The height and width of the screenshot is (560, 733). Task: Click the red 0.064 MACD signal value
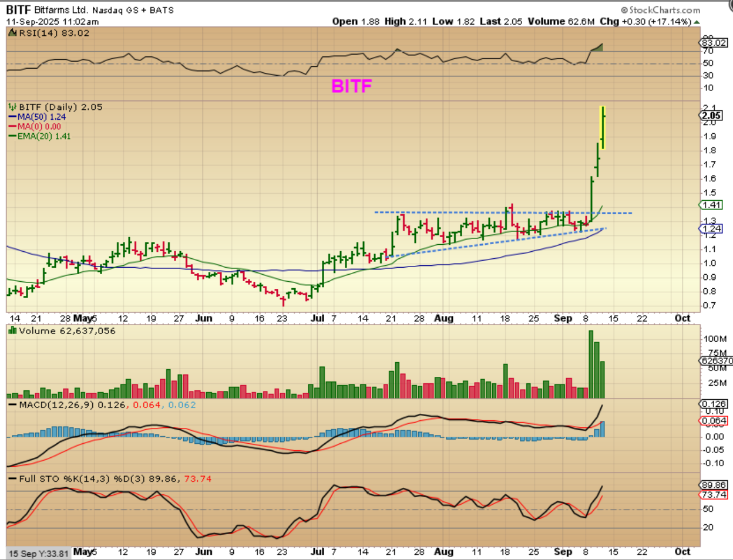point(147,404)
